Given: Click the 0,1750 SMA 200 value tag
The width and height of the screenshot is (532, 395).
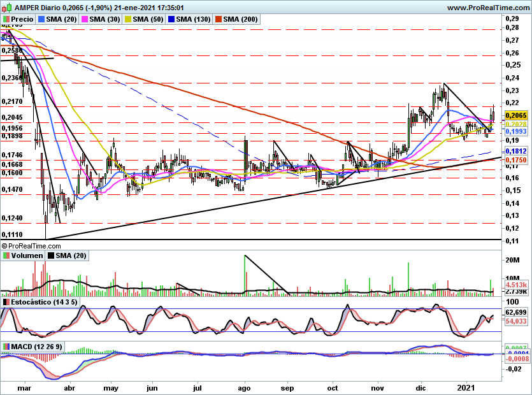Looking at the screenshot, I should (x=516, y=160).
